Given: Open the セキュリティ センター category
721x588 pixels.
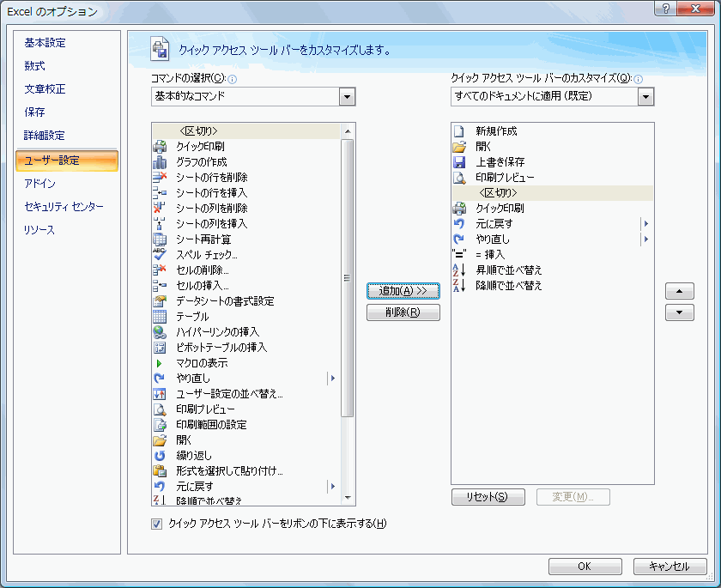Looking at the screenshot, I should [64, 206].
